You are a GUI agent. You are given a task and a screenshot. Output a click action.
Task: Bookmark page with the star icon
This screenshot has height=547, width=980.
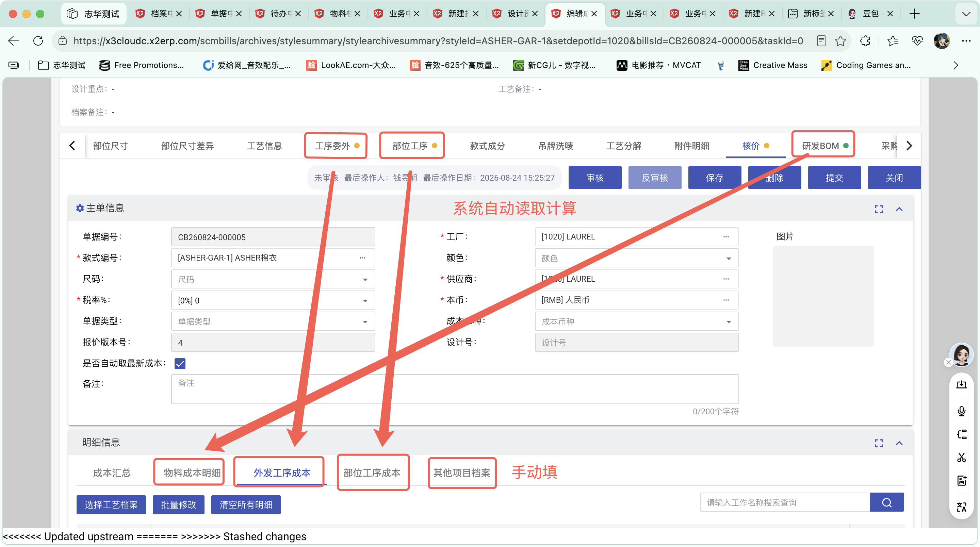pyautogui.click(x=840, y=41)
